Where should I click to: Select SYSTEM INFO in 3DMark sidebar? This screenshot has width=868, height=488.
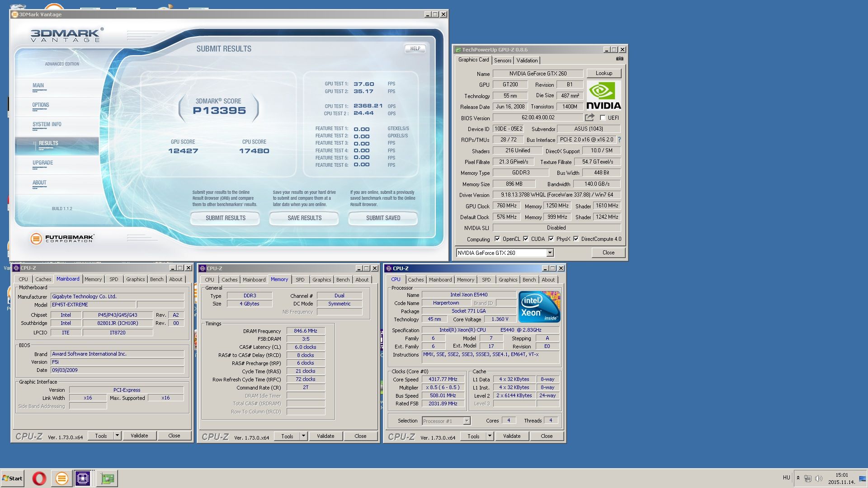pos(47,124)
